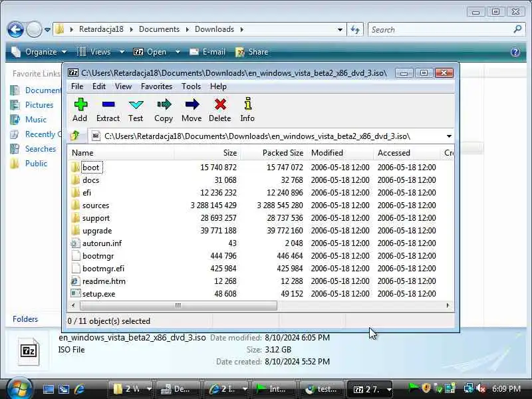This screenshot has width=532, height=399.
Task: Open the Windows Start orb
Action: [x=19, y=388]
